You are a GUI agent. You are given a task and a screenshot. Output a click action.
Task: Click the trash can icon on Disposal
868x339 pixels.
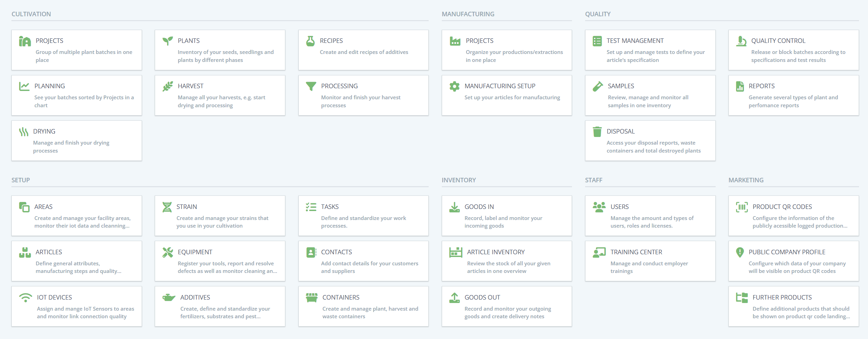click(x=597, y=131)
